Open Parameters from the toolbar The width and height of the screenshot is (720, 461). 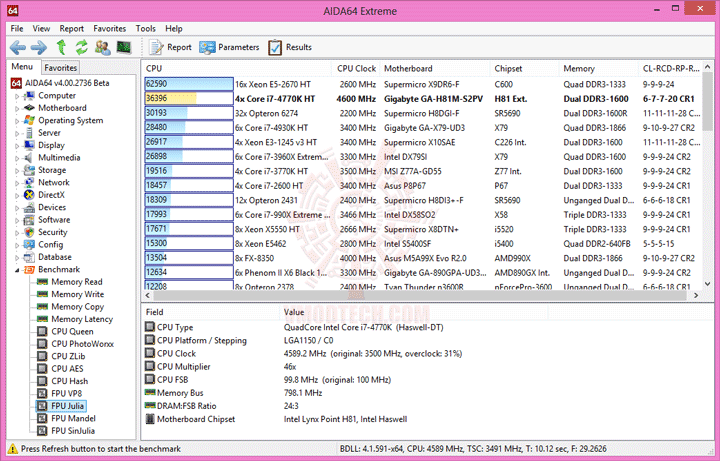click(x=229, y=47)
